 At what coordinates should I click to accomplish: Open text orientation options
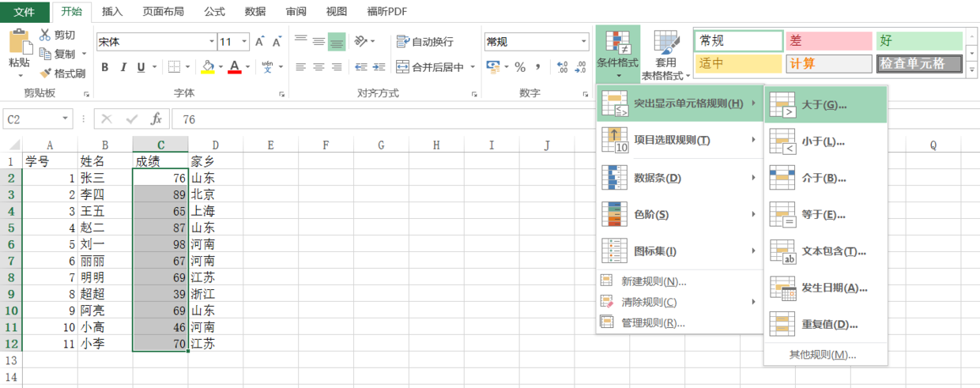coord(360,41)
